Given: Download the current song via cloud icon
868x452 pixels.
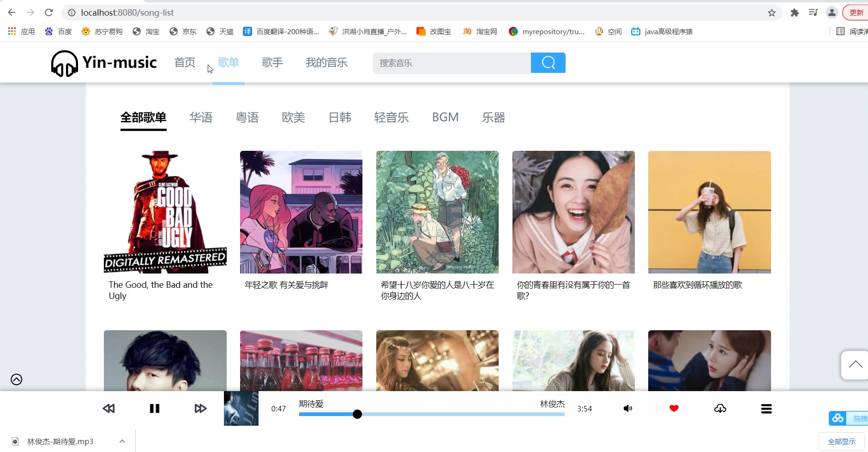Looking at the screenshot, I should [720, 408].
